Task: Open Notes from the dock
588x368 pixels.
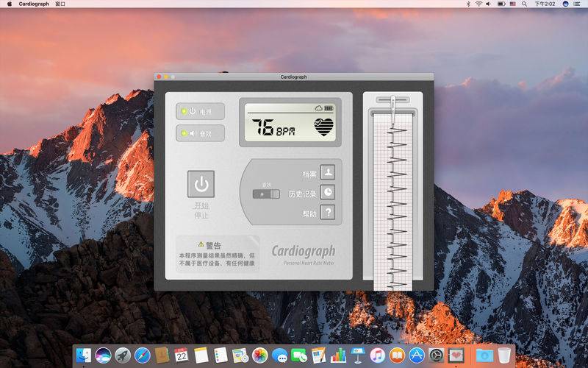Action: coord(201,355)
